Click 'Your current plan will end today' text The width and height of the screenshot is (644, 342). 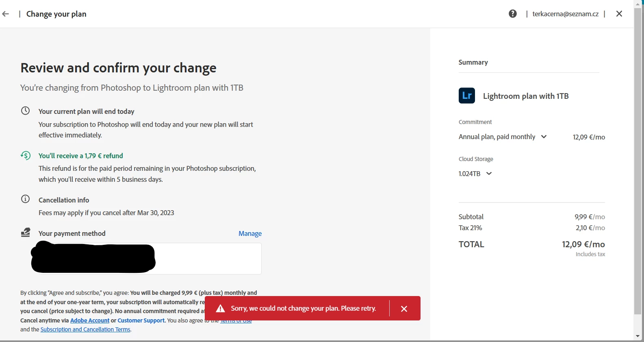(x=87, y=111)
